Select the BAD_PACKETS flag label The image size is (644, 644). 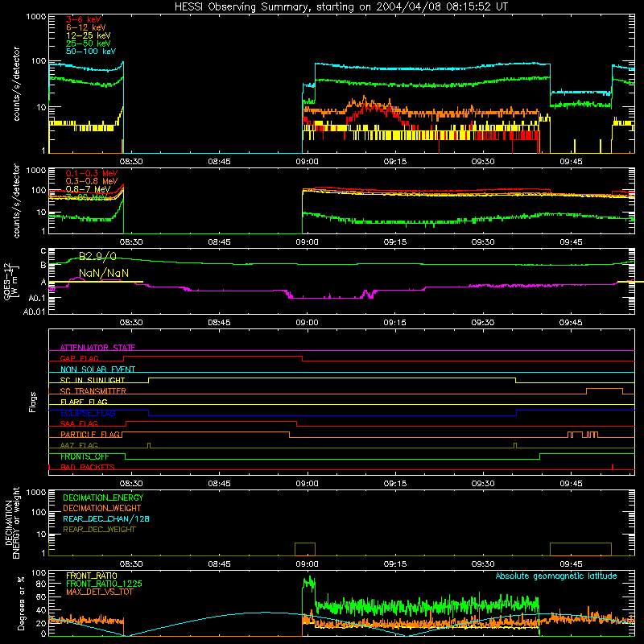tap(88, 467)
